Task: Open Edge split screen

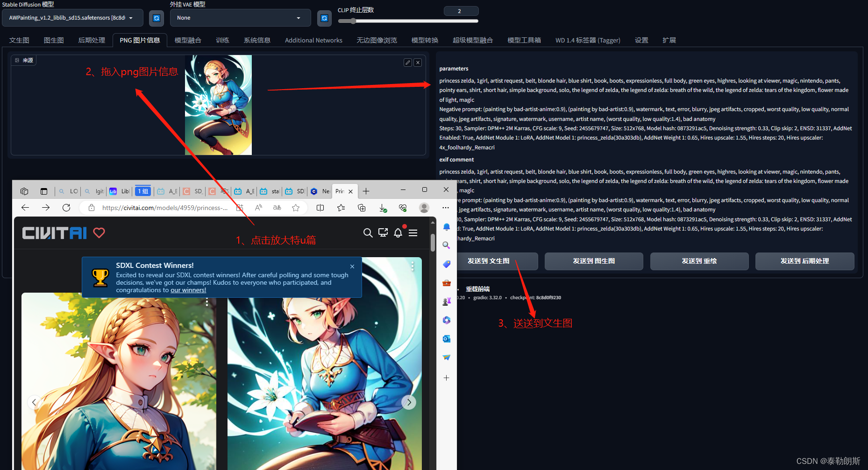Action: (x=320, y=208)
